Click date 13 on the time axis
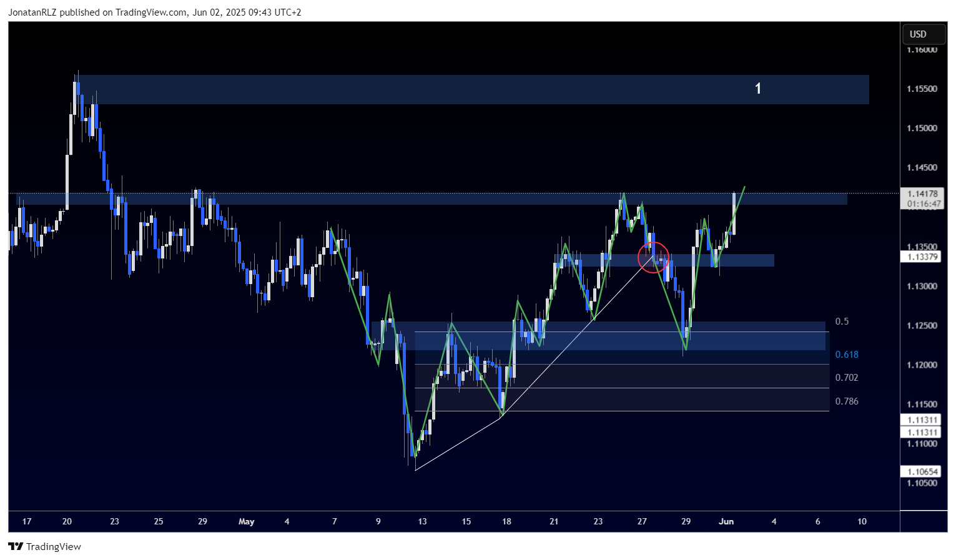 point(423,521)
